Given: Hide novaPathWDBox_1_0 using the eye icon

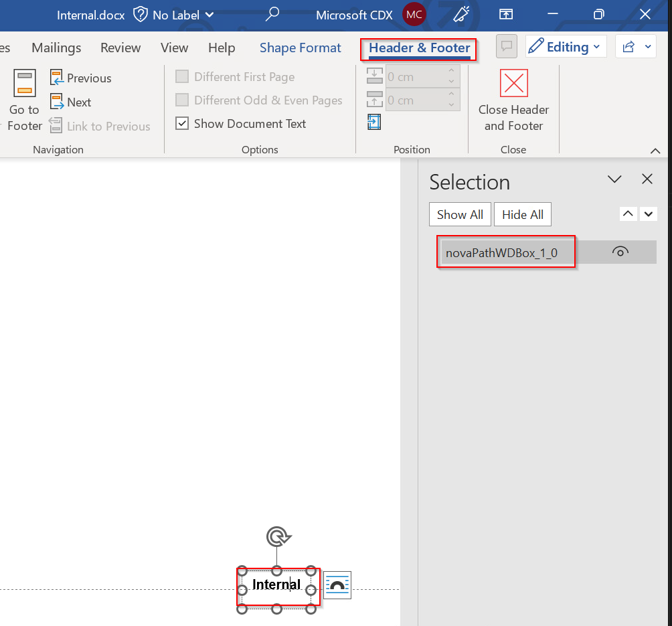Looking at the screenshot, I should (x=620, y=252).
